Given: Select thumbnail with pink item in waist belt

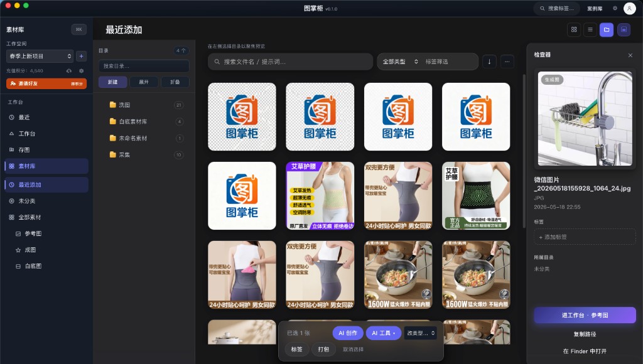Looking at the screenshot, I should click(x=242, y=275).
